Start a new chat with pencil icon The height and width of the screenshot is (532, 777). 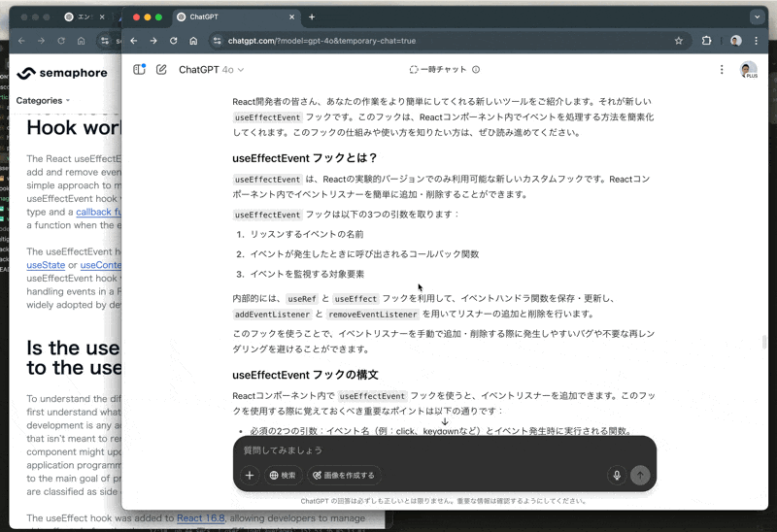[x=161, y=69]
